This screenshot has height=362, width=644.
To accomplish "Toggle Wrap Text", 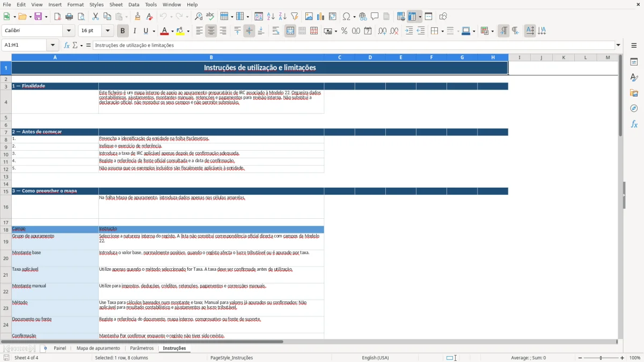I will (x=276, y=31).
